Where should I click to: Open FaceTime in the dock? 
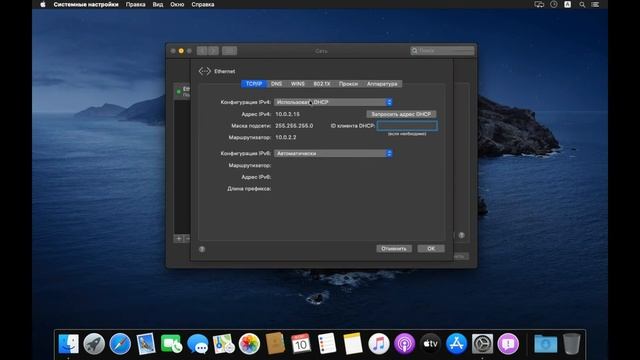(171, 344)
